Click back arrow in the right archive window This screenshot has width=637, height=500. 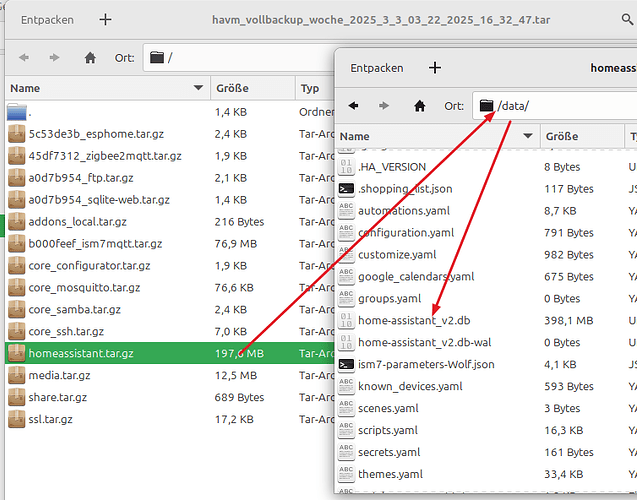[x=354, y=105]
